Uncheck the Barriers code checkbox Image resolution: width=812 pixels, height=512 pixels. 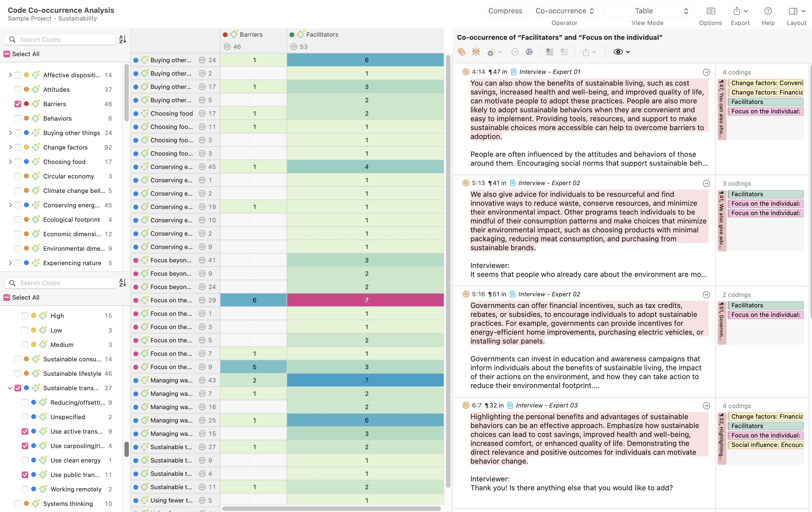click(x=18, y=104)
